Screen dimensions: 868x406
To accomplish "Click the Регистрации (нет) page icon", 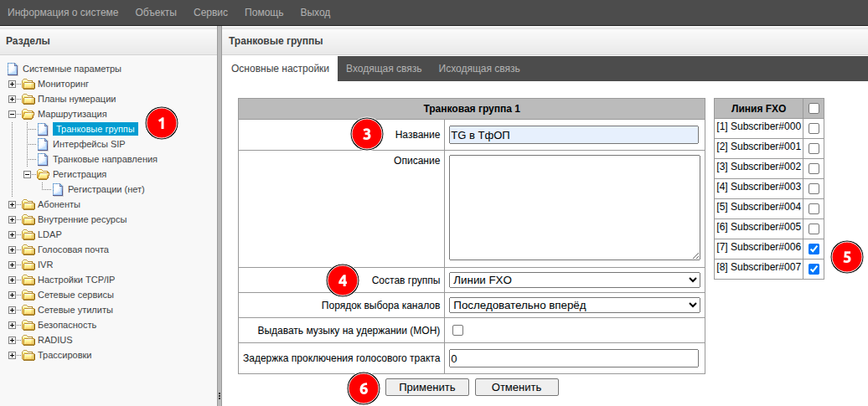I will pos(59,189).
